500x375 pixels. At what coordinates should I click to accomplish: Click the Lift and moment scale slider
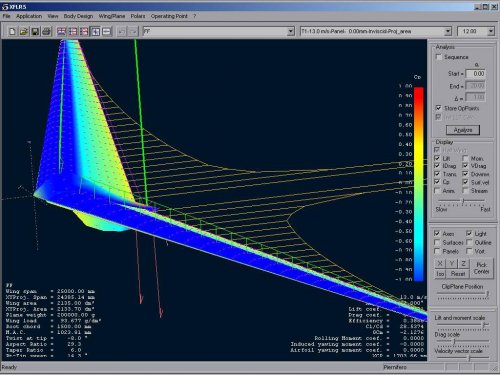coord(462,324)
